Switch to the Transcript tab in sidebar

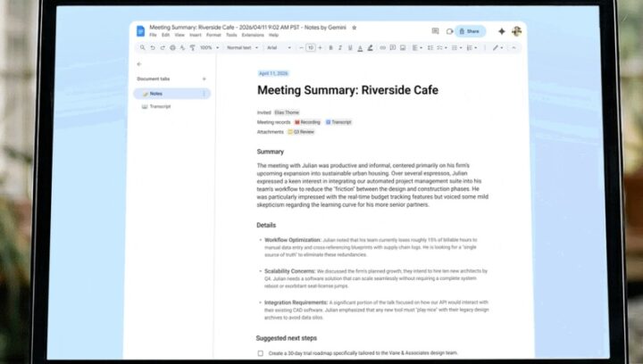coord(160,106)
